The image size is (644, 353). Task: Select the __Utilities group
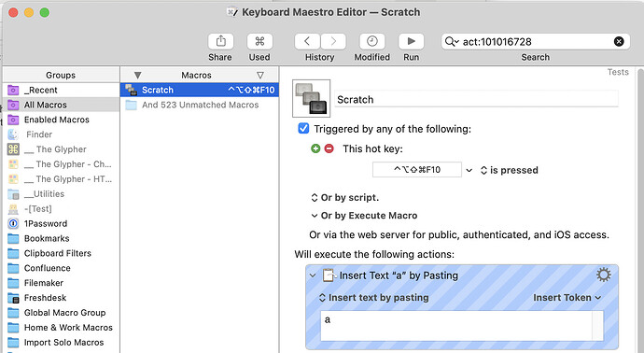[x=61, y=194]
